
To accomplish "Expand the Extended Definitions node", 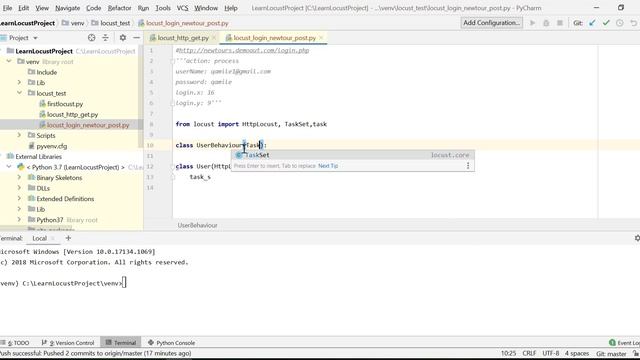I will [19, 199].
